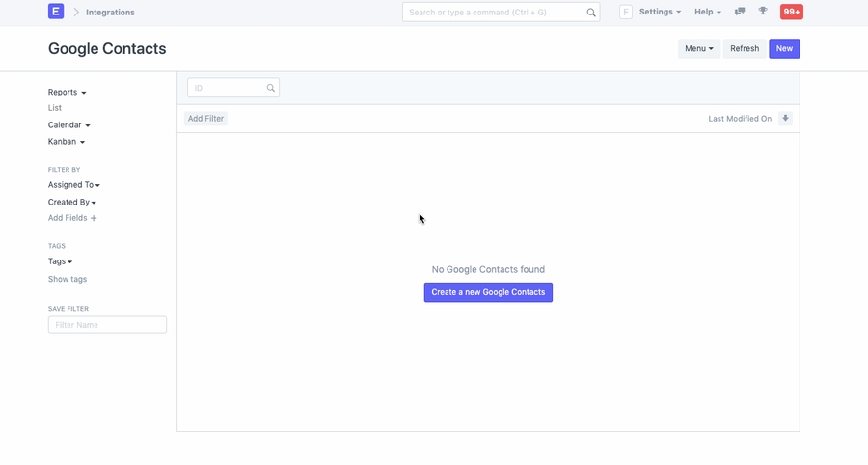Open the Help dropdown menu
868x465 pixels.
pos(707,12)
